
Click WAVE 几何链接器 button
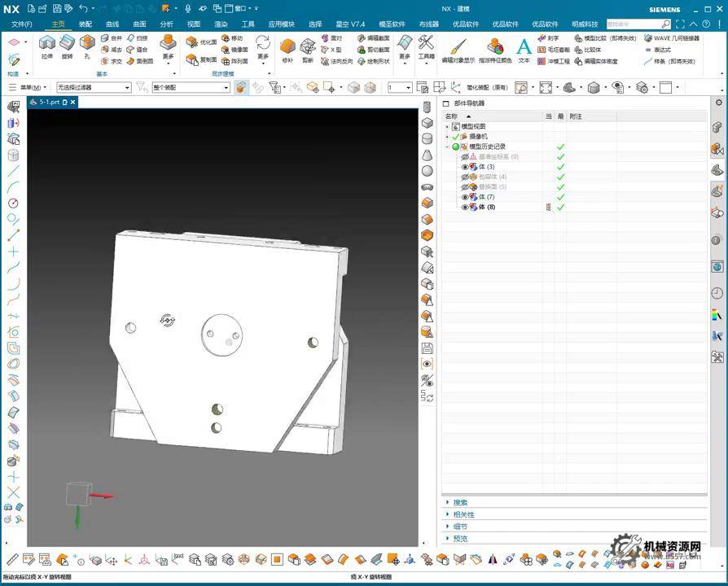[x=670, y=38]
